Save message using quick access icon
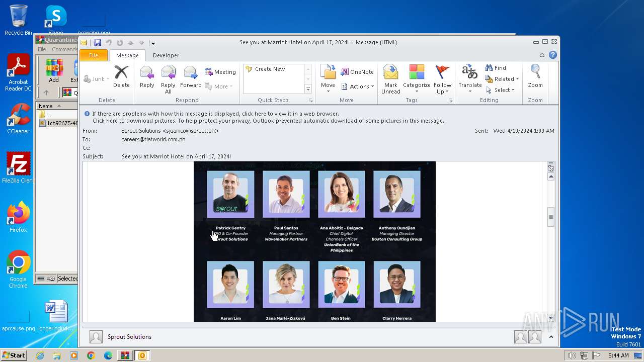The height and width of the screenshot is (362, 644). (x=98, y=43)
